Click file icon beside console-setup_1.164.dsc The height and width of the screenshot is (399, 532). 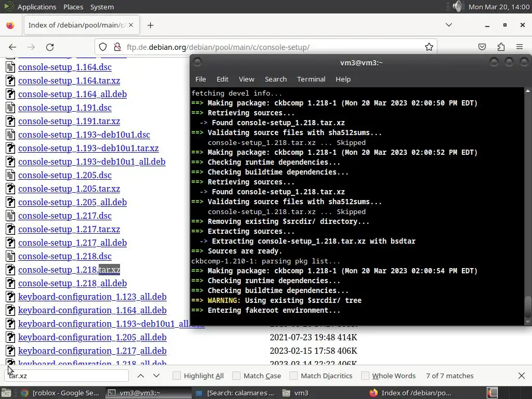[x=10, y=67]
